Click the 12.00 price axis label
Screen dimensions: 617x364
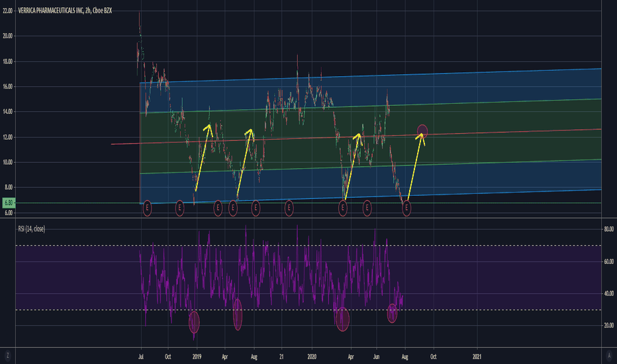pos(7,137)
